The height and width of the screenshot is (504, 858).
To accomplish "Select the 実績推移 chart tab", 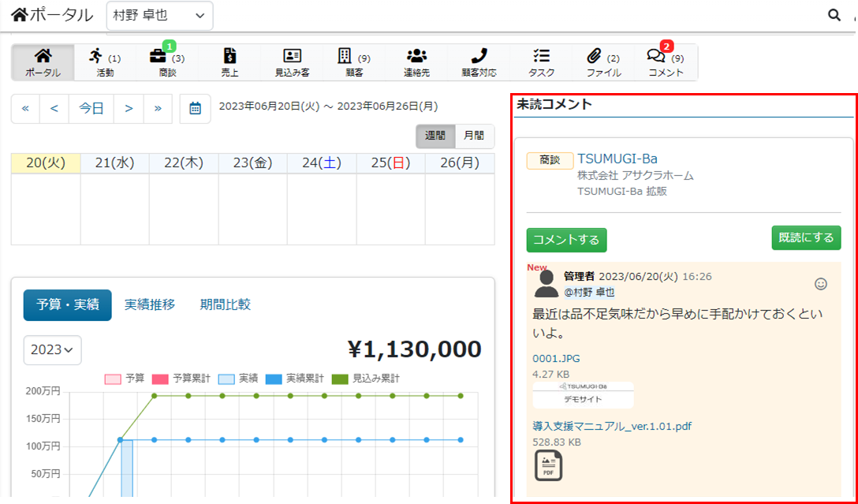I will 150,304.
